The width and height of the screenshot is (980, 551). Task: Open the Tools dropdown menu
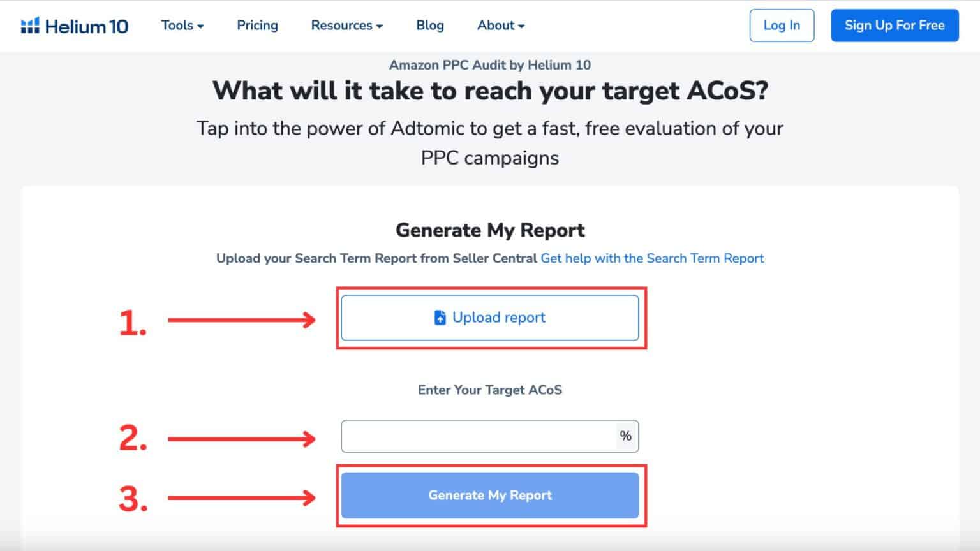click(181, 26)
